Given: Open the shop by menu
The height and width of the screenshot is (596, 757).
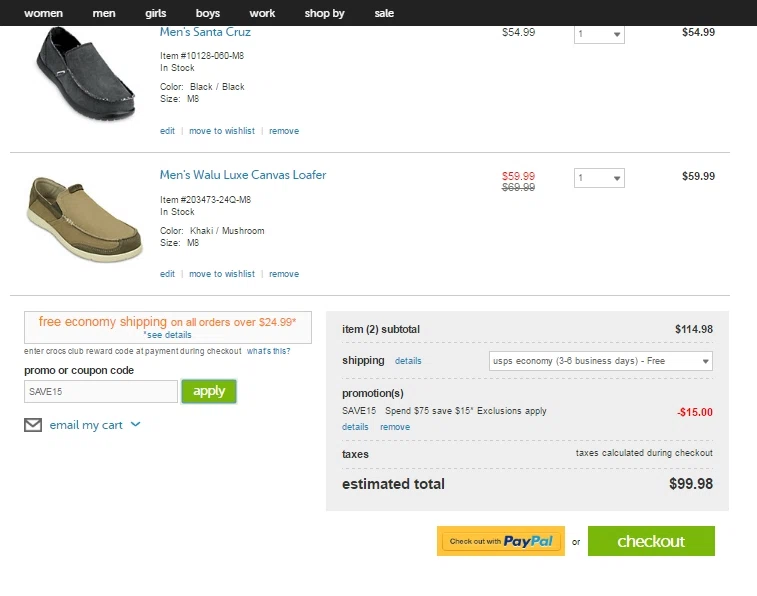Looking at the screenshot, I should click(x=324, y=13).
